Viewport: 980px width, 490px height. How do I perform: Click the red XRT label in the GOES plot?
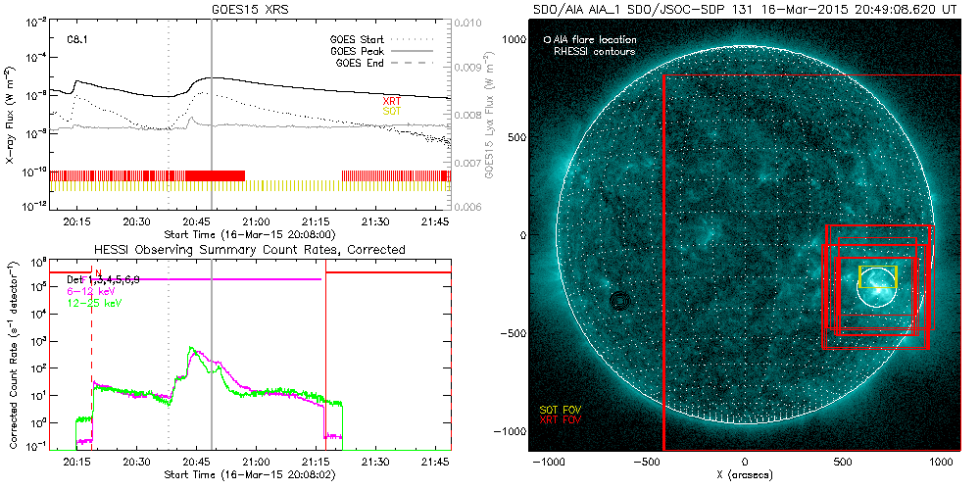391,101
